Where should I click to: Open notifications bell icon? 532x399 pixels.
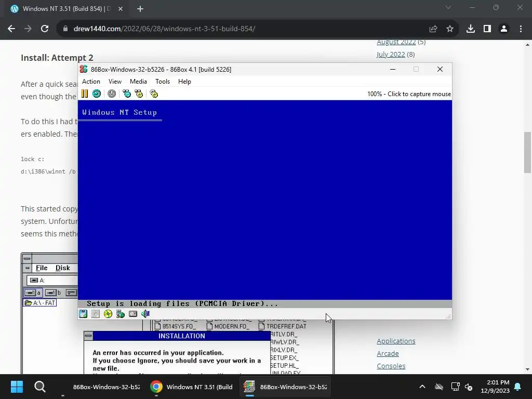518,387
